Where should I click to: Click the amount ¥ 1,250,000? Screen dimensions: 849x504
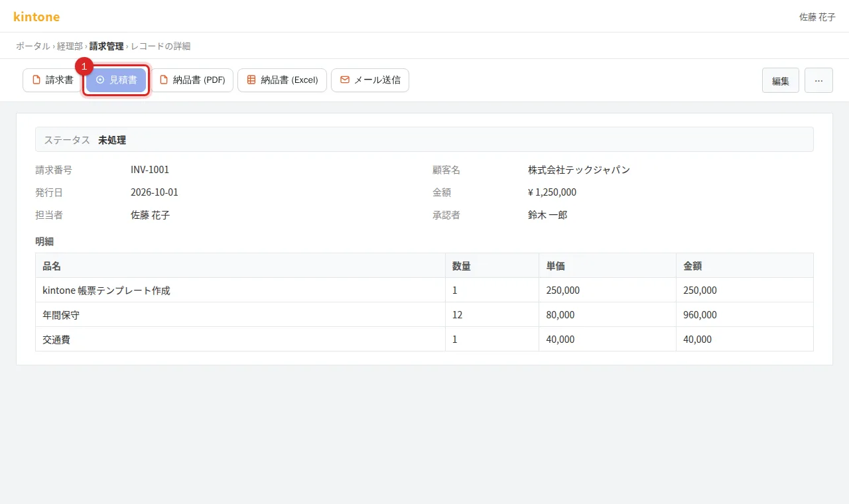point(552,192)
